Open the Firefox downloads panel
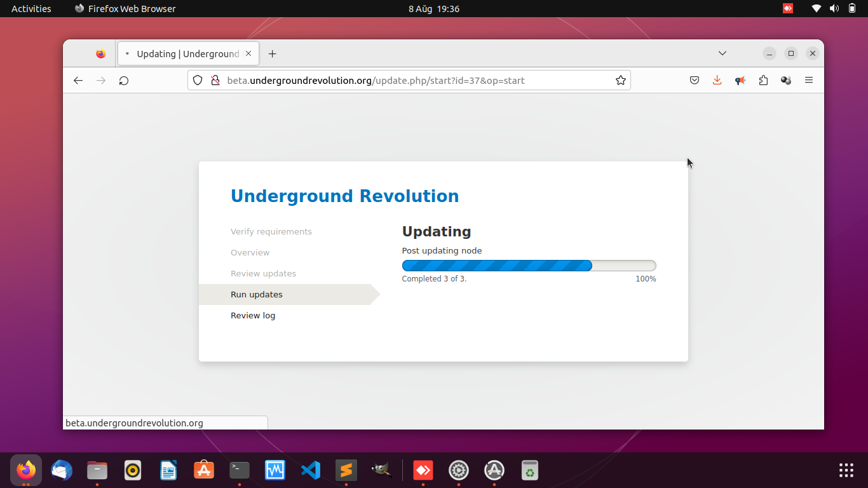The width and height of the screenshot is (868, 488). pos(717,81)
